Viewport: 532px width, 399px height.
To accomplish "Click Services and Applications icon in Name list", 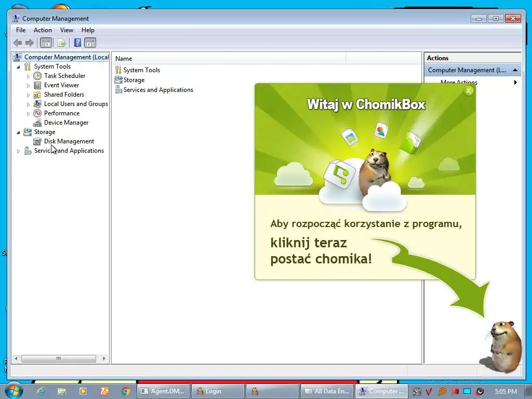I will [118, 89].
